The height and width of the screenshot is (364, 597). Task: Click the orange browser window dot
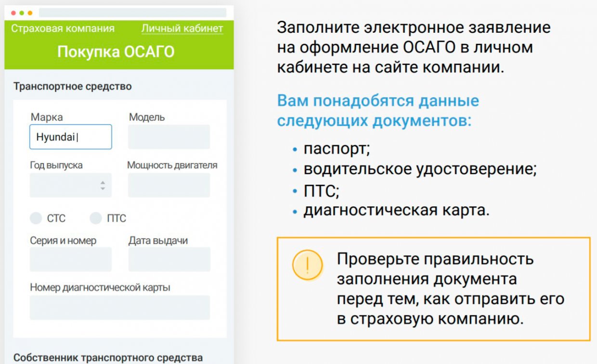click(x=30, y=13)
